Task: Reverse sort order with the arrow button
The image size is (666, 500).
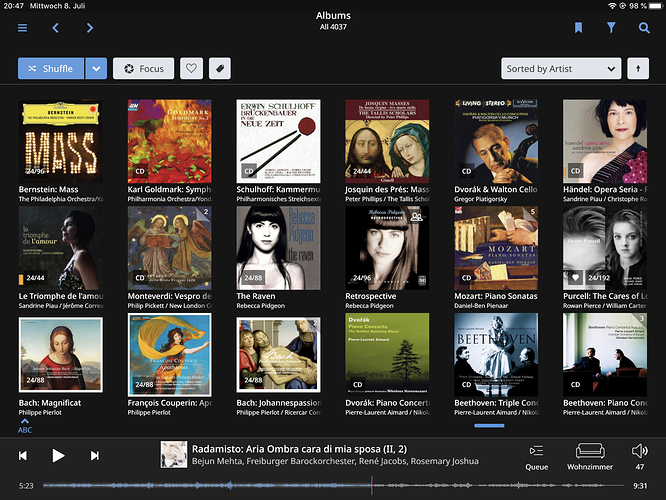Action: 638,68
